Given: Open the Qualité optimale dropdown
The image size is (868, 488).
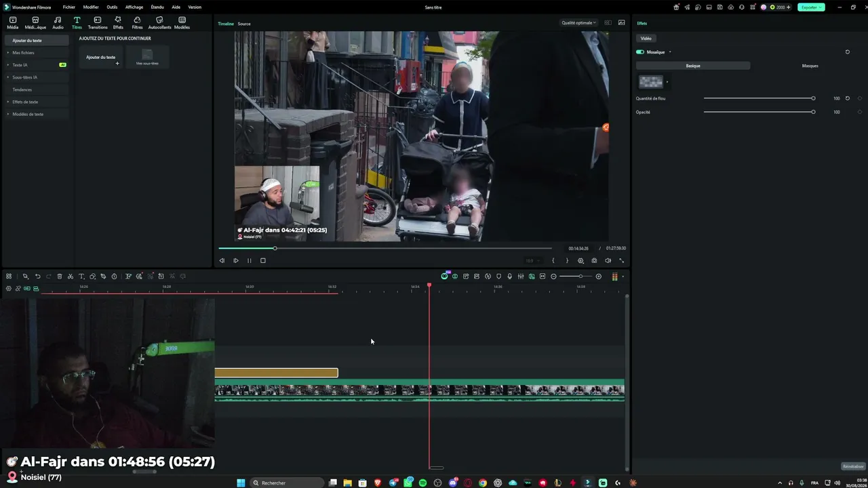Looking at the screenshot, I should click(x=578, y=23).
